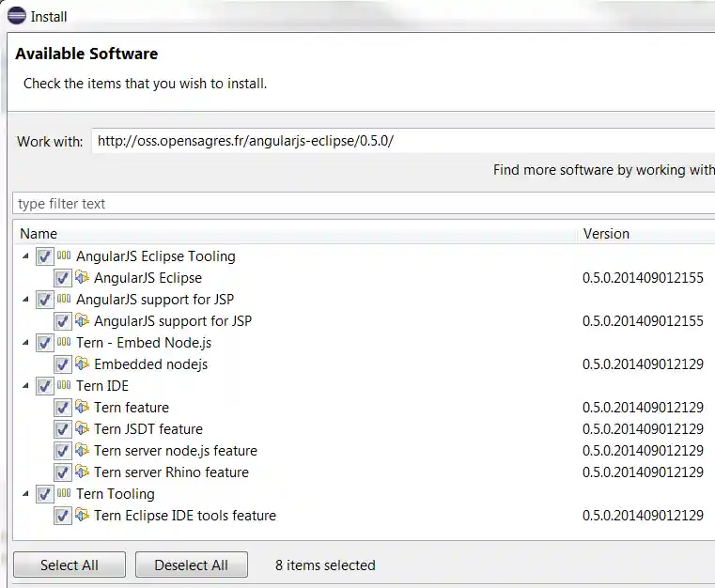Viewport: 715px width, 588px height.
Task: Click feature icon beside Tern server Rhino feature
Action: point(82,472)
